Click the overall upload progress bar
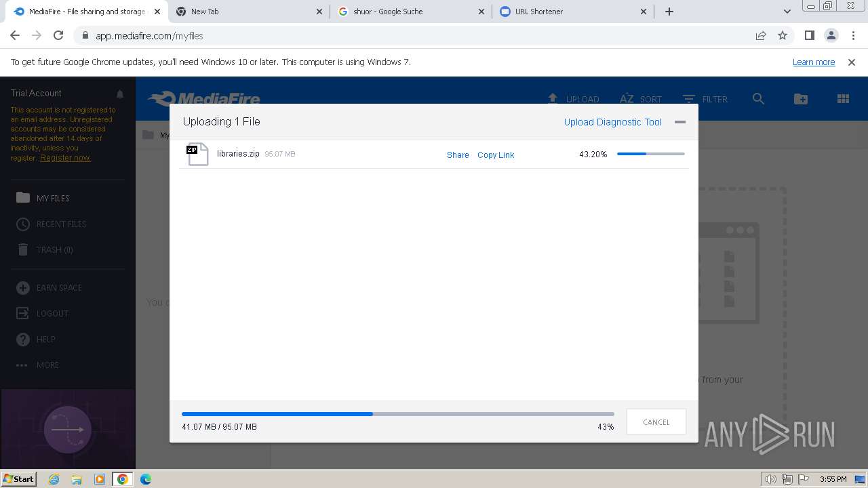The height and width of the screenshot is (488, 868). coord(398,413)
